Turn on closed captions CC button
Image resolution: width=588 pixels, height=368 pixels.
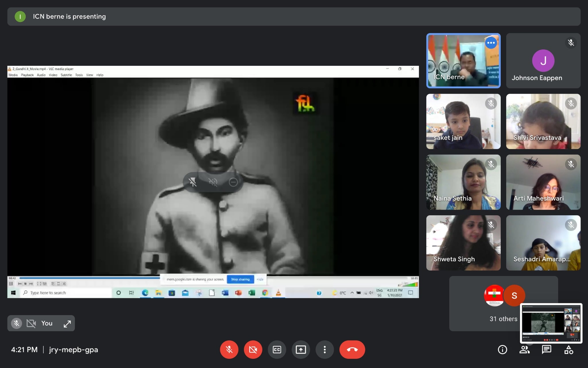(277, 350)
